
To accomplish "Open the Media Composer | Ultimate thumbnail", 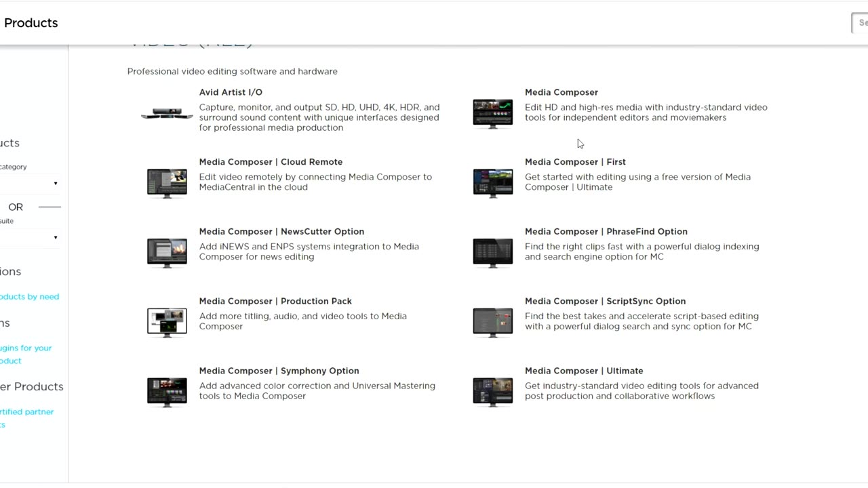I will [493, 392].
